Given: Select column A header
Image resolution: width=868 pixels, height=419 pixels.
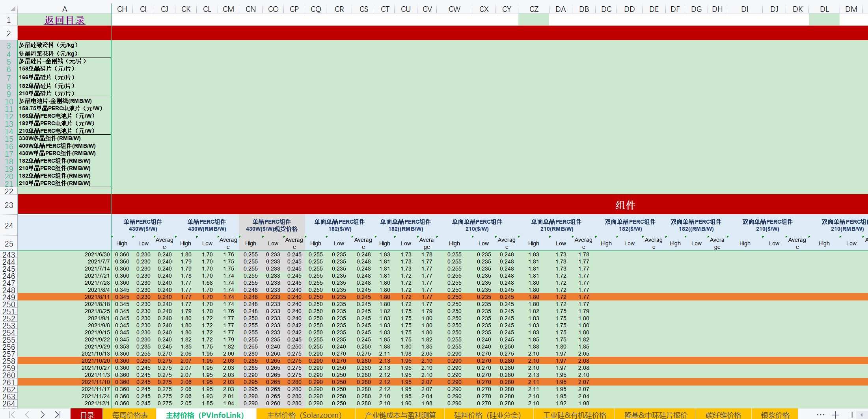Looking at the screenshot, I should pyautogui.click(x=65, y=9).
